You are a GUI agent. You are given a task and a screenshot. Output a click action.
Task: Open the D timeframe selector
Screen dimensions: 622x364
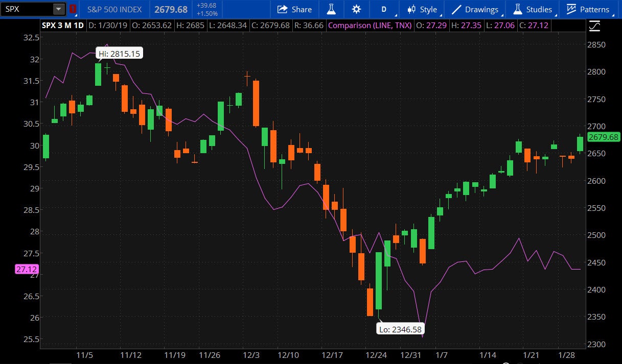384,9
